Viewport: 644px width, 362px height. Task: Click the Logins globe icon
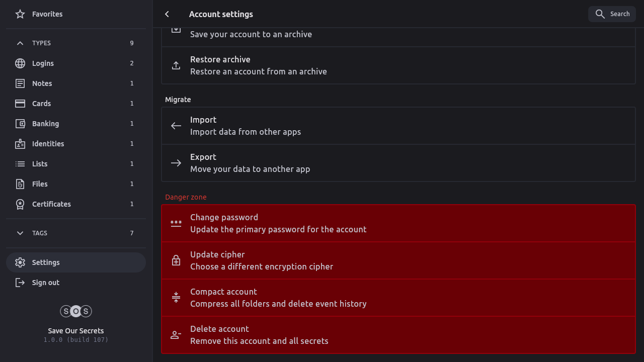click(x=20, y=63)
